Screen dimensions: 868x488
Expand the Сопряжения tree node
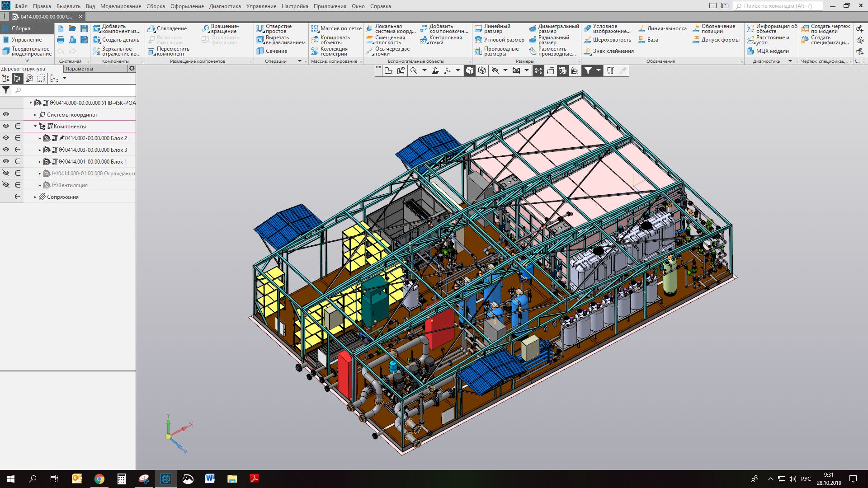coord(35,197)
